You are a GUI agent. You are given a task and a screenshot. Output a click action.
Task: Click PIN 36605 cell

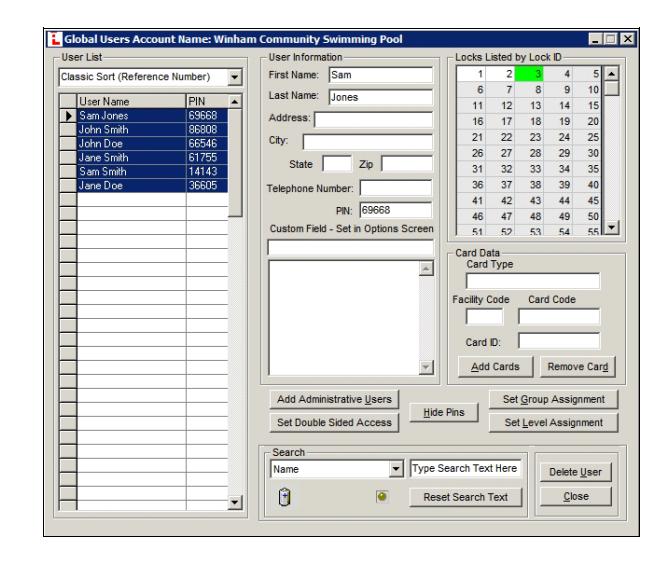coord(207,186)
